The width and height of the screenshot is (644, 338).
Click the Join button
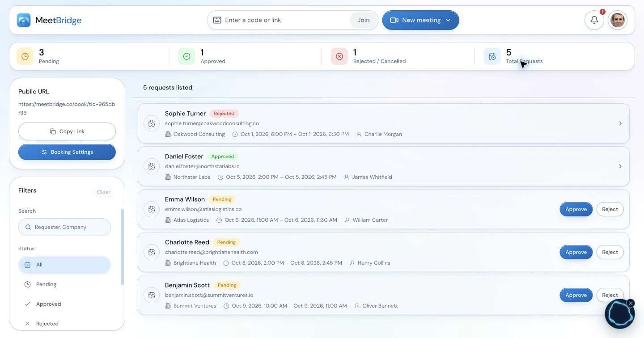tap(363, 20)
